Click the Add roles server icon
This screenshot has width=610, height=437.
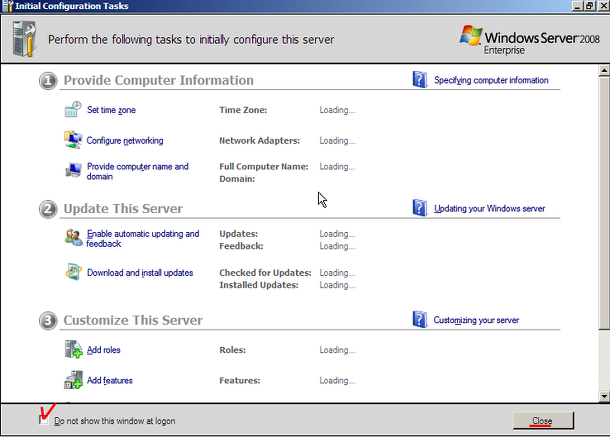[x=73, y=349]
